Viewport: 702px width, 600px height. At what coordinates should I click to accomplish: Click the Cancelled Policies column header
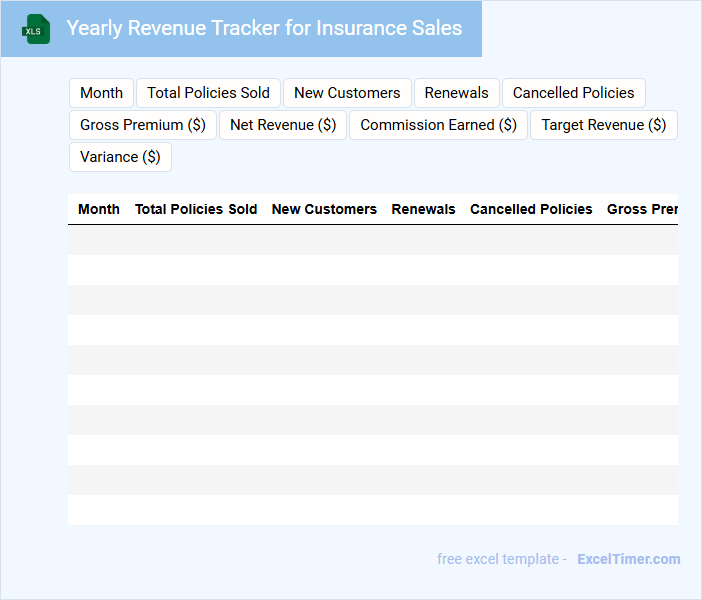tap(531, 209)
